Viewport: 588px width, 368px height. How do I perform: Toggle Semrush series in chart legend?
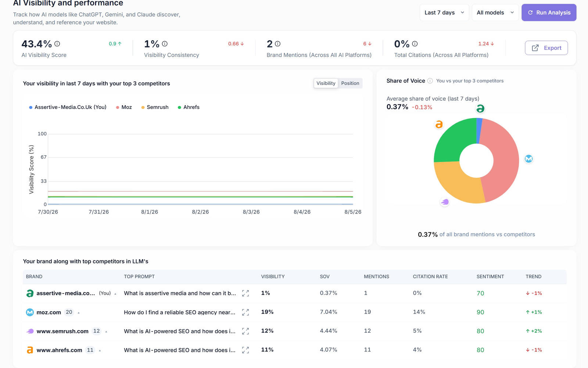(155, 107)
